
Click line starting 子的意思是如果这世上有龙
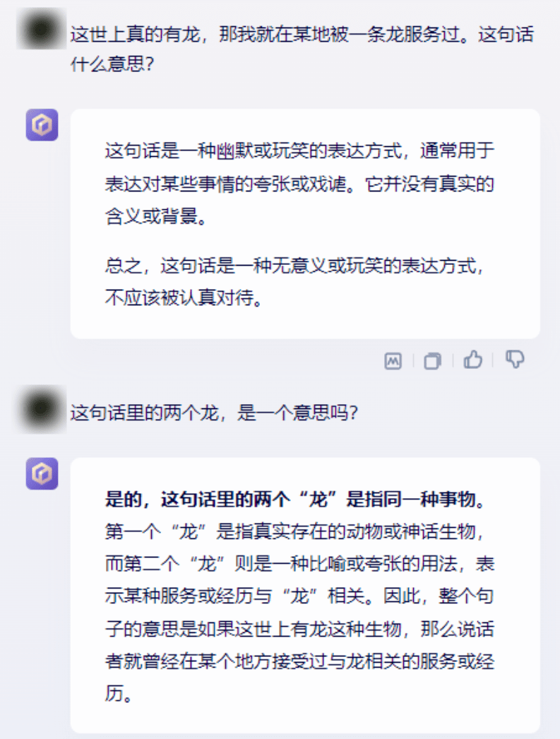click(299, 629)
